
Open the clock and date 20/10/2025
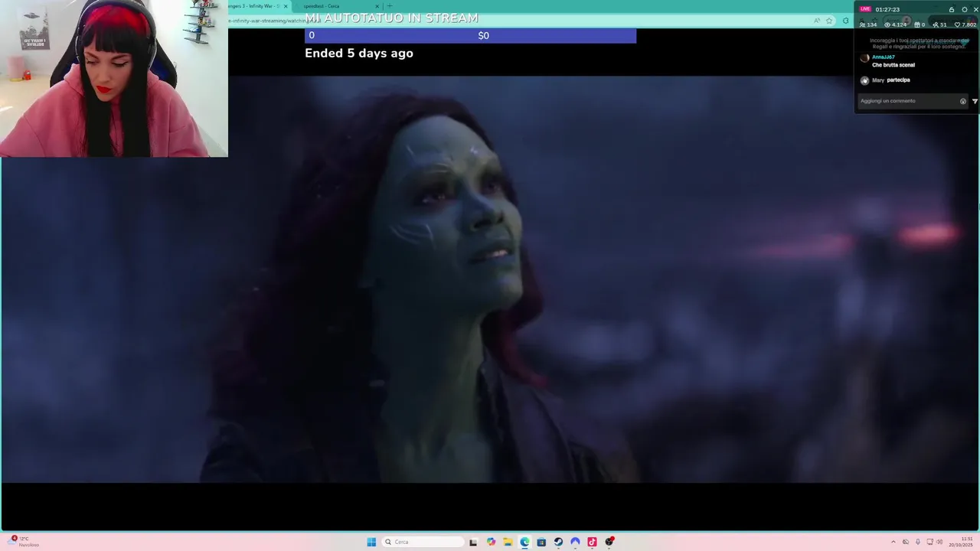coord(961,542)
